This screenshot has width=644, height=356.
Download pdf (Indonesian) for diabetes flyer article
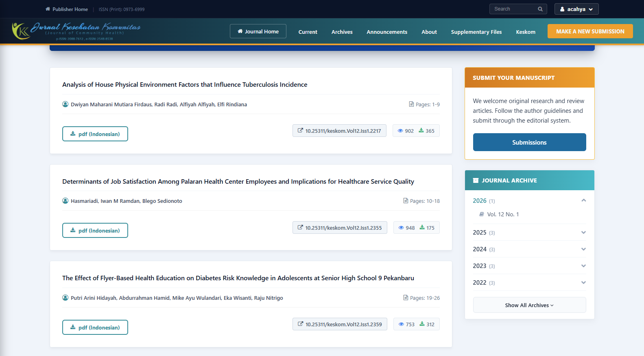point(95,327)
